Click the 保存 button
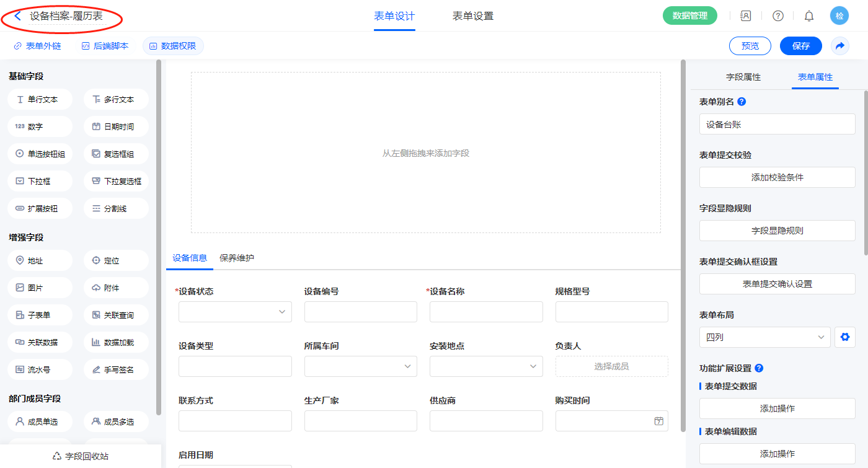Viewport: 868px width, 468px height. pyautogui.click(x=800, y=46)
